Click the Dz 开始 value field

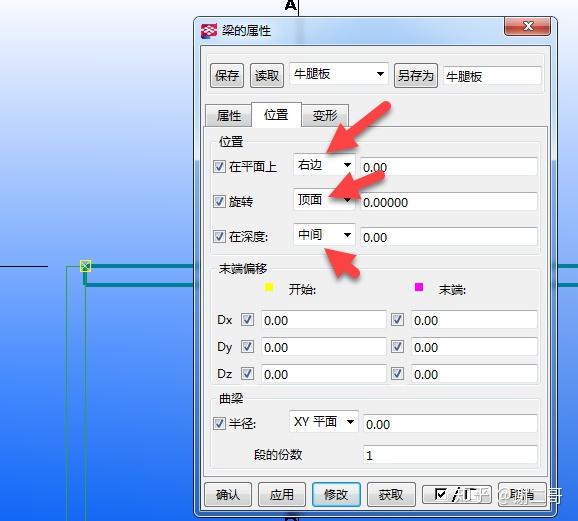324,374
